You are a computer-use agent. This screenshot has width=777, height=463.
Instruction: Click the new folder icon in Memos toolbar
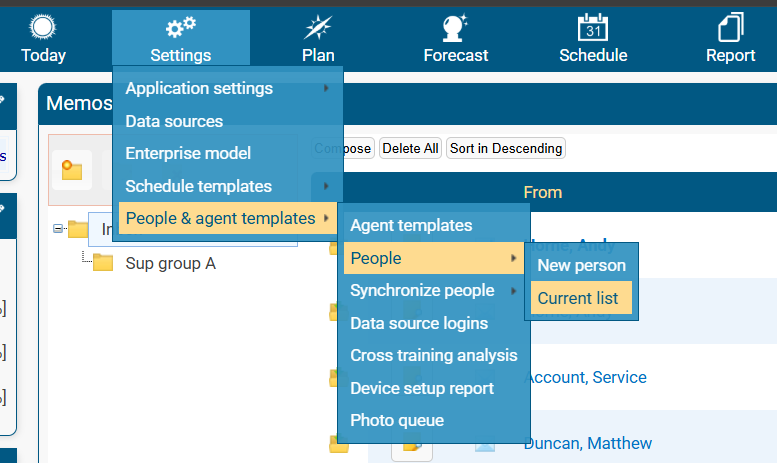[x=72, y=170]
